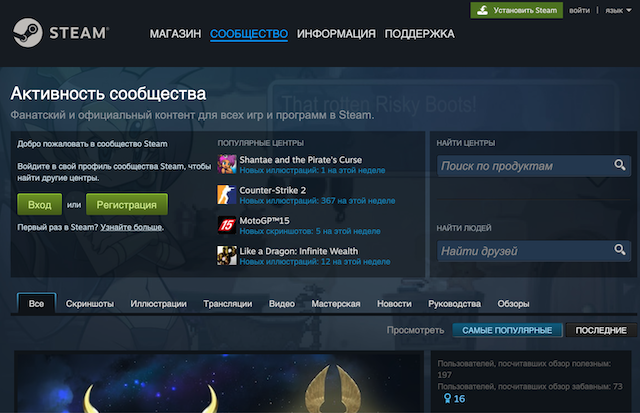Click the Steam logo icon

coord(27,32)
